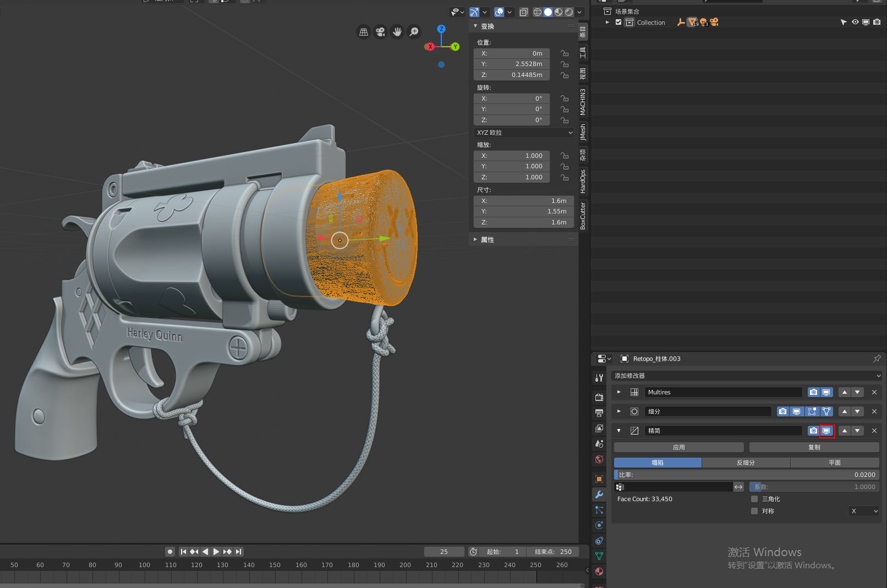Screen dimensions: 887x588
Task: Toggle X-ray icon in viewport header
Action: (x=524, y=12)
